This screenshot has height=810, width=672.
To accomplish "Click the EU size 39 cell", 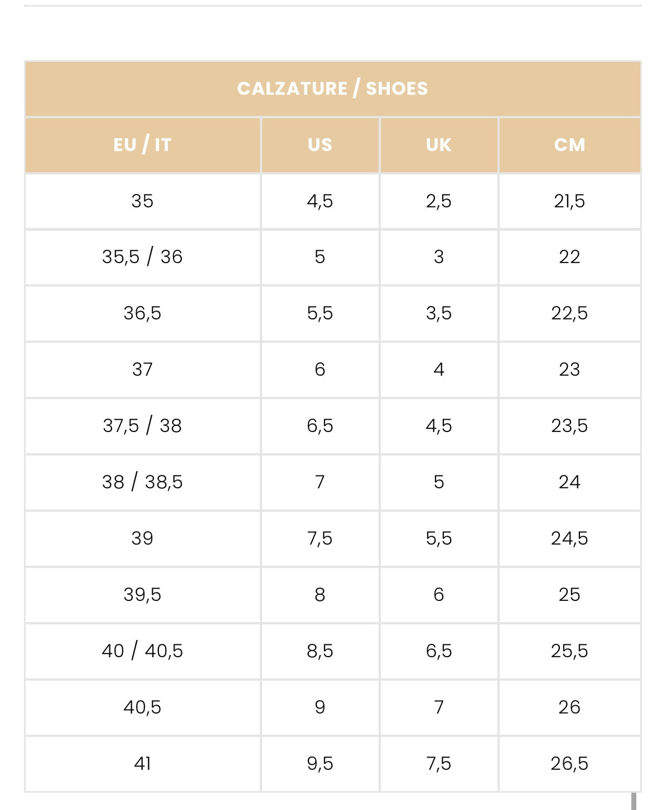I will [142, 539].
